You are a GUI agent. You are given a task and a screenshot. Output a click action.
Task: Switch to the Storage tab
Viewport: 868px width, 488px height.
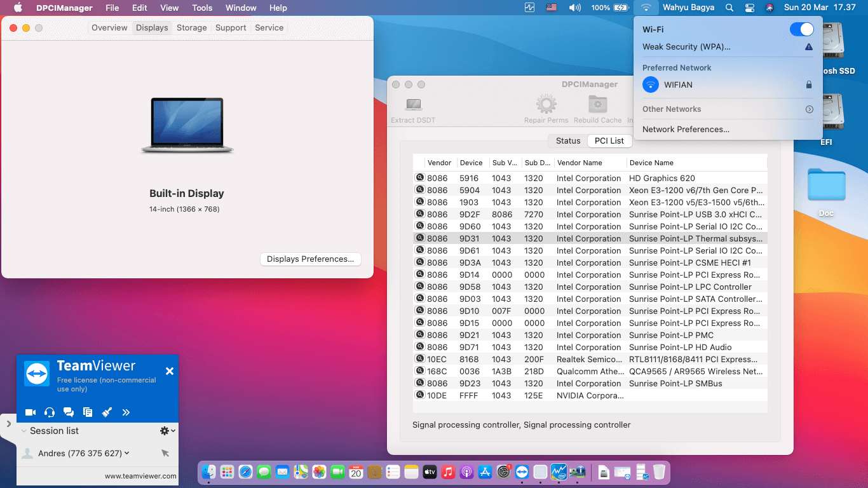pos(192,28)
